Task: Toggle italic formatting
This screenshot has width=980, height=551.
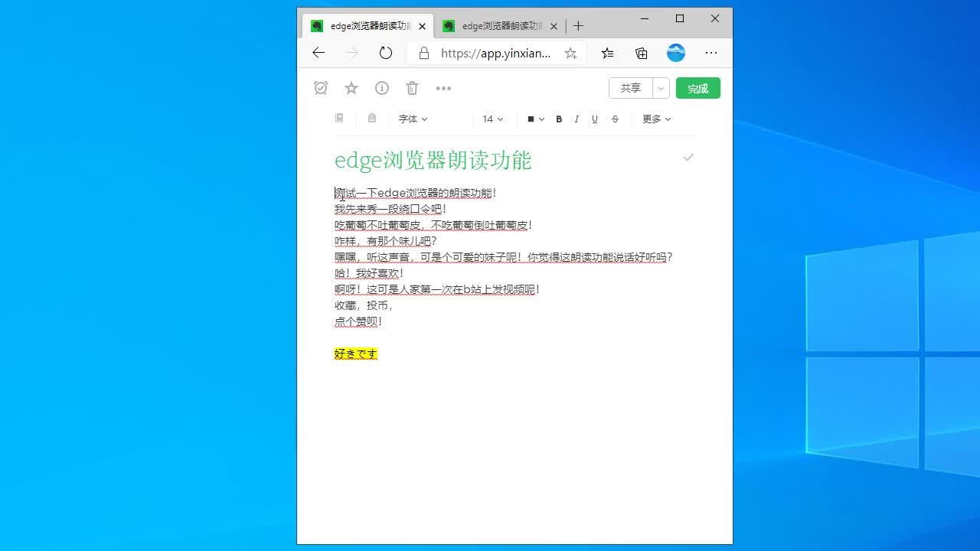Action: 577,119
